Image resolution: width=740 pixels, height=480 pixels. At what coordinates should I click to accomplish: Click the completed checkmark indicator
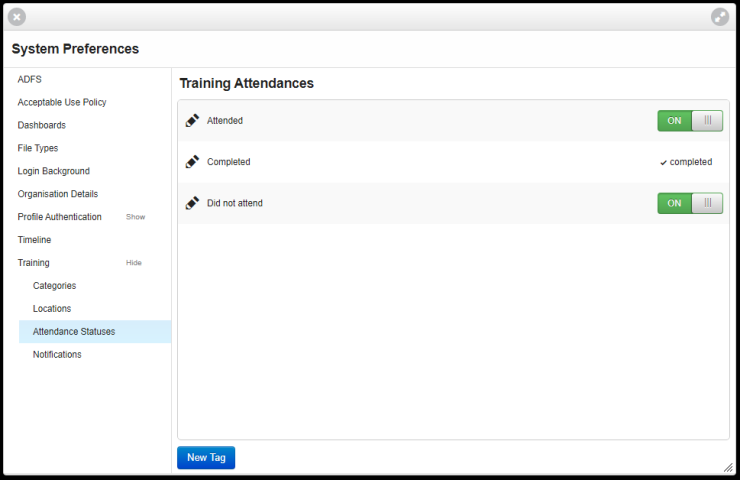686,162
